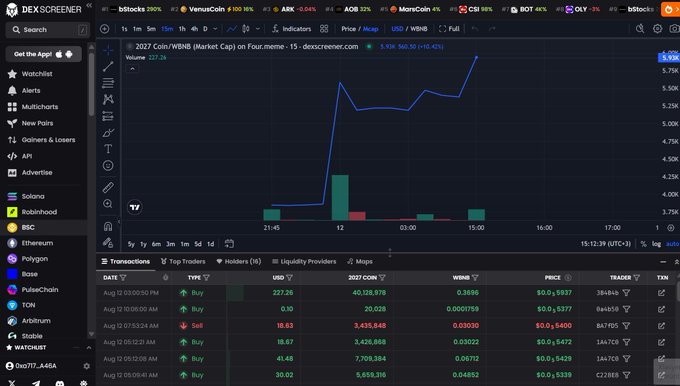This screenshot has width=680, height=386.
Task: Open the candlestick chart type icon
Action: tap(245, 29)
